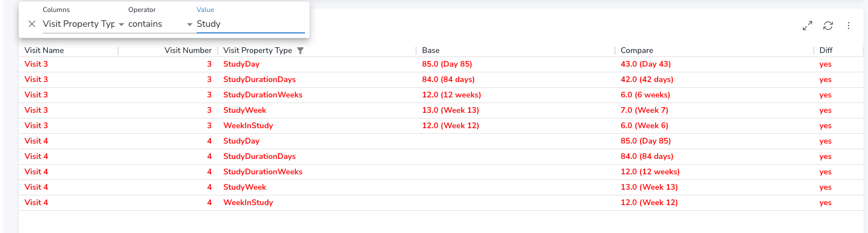Sort by the Visit Number column header
The height and width of the screenshot is (233, 868).
tap(188, 50)
